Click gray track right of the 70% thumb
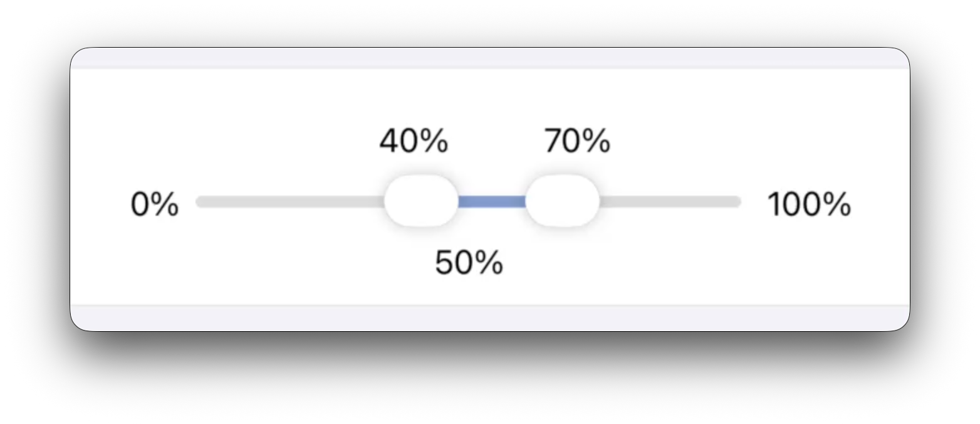 coord(670,201)
